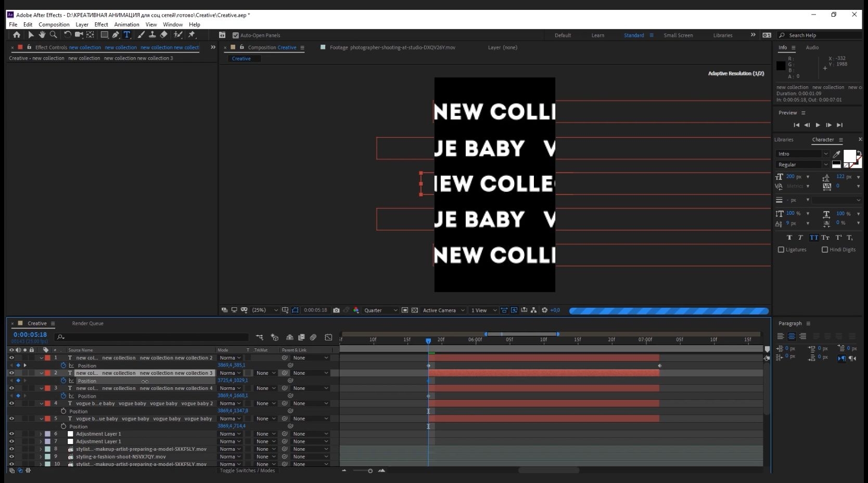Image resolution: width=868 pixels, height=483 pixels.
Task: Select the Pen tool
Action: pos(116,35)
